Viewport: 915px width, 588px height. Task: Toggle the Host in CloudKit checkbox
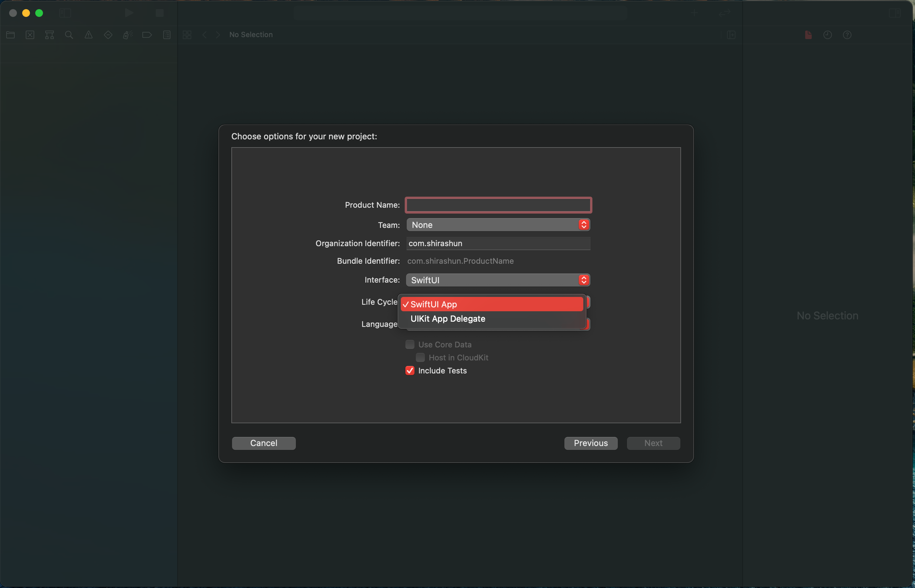[420, 357]
